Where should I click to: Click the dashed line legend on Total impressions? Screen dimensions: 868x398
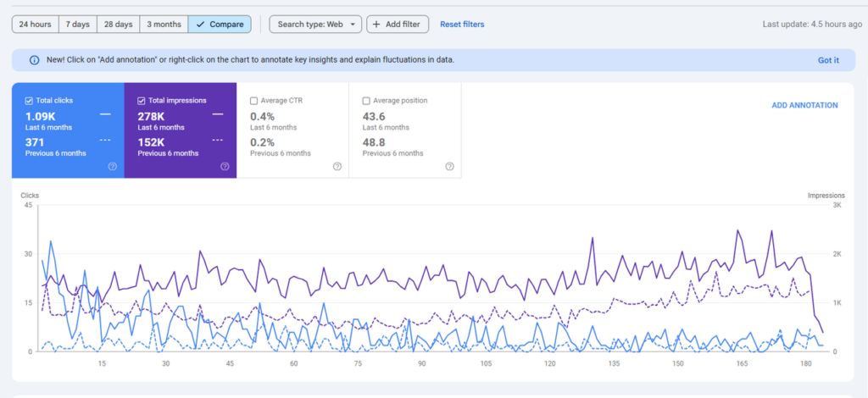point(218,140)
